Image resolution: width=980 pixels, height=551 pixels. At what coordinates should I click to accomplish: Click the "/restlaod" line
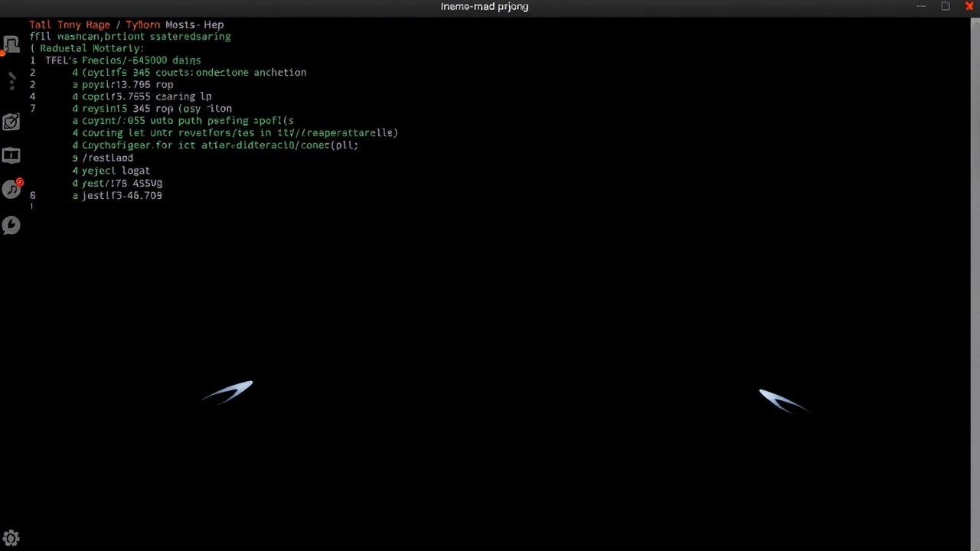pyautogui.click(x=103, y=158)
